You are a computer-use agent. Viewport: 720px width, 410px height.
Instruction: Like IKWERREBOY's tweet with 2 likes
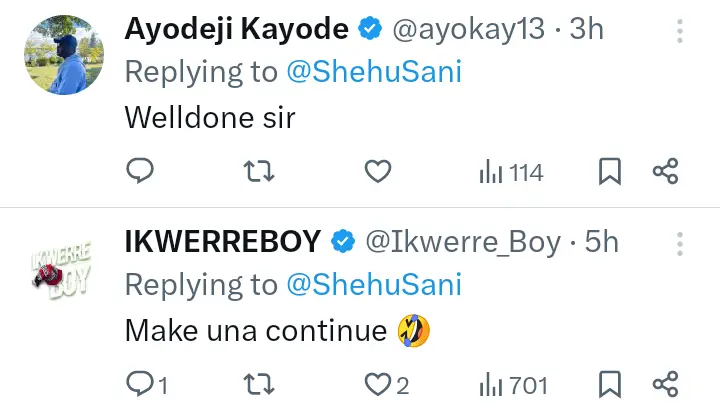385,384
